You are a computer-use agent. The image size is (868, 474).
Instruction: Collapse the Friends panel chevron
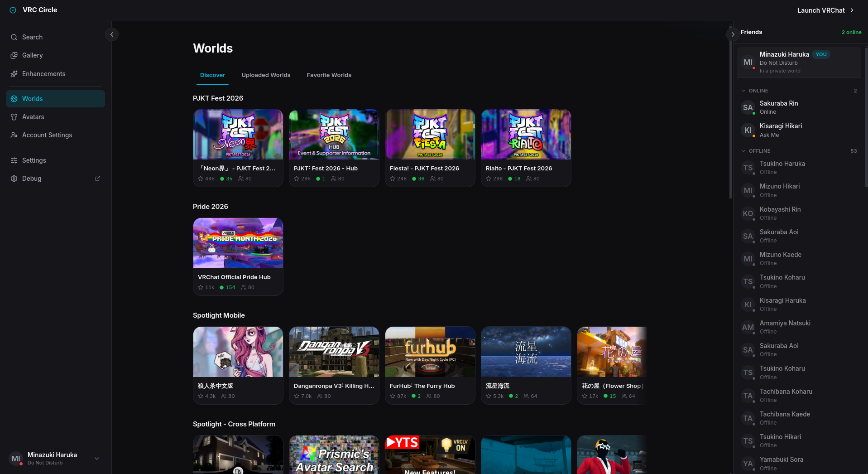733,34
